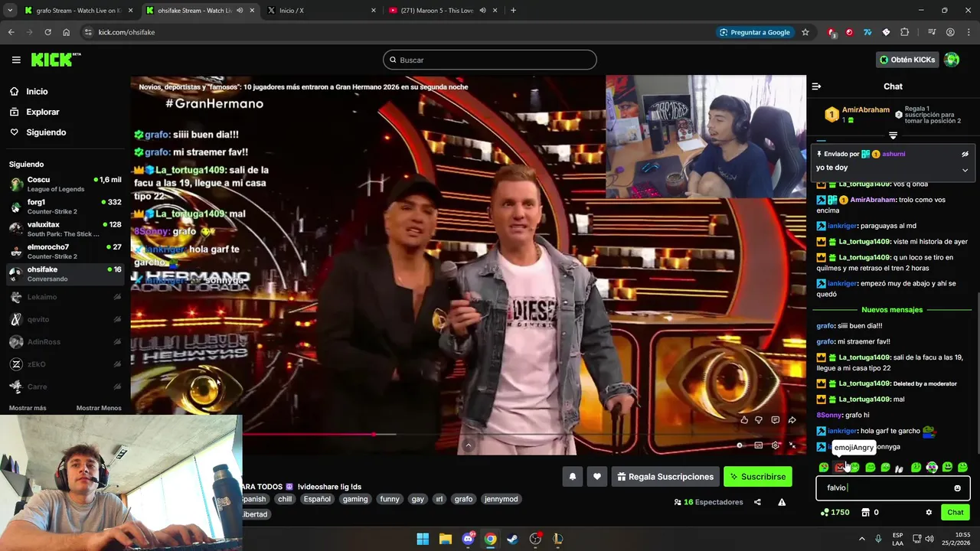The height and width of the screenshot is (551, 980).
Task: Open the user profile avatar menu
Action: (952, 60)
